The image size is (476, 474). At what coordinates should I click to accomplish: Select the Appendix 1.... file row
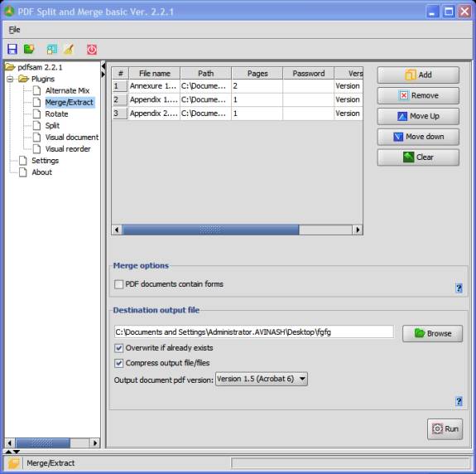click(238, 99)
